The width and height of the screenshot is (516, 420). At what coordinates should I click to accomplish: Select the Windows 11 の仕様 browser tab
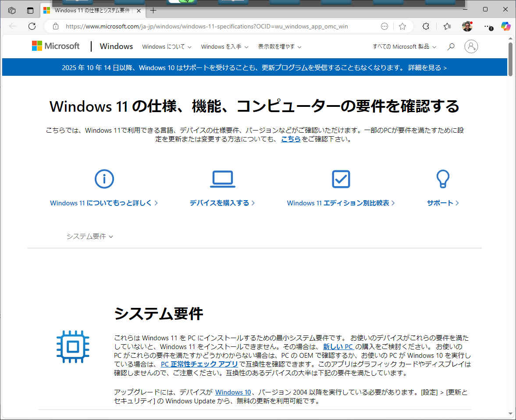[x=92, y=10]
